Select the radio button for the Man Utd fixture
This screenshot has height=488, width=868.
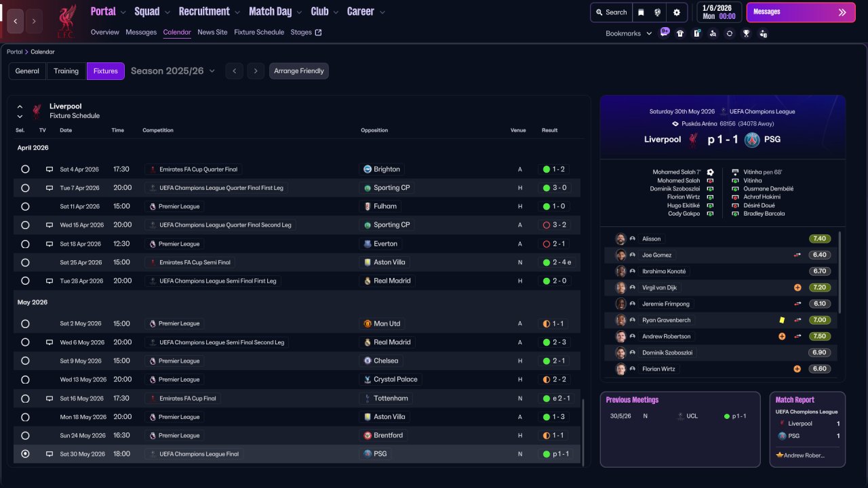25,324
